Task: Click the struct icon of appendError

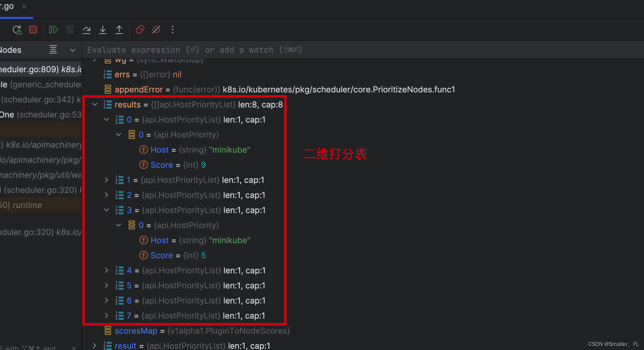Action: click(x=108, y=89)
